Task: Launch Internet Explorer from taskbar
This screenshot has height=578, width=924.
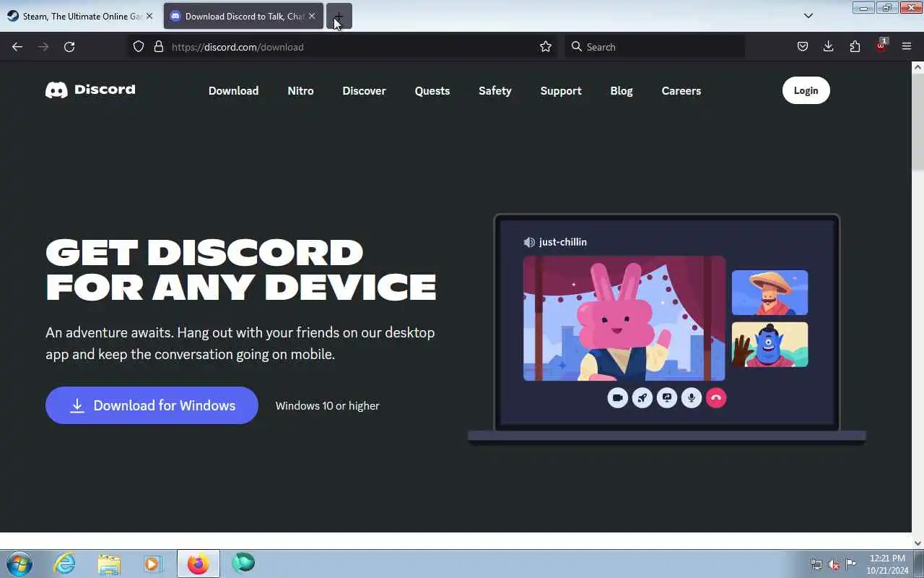Action: click(65, 564)
